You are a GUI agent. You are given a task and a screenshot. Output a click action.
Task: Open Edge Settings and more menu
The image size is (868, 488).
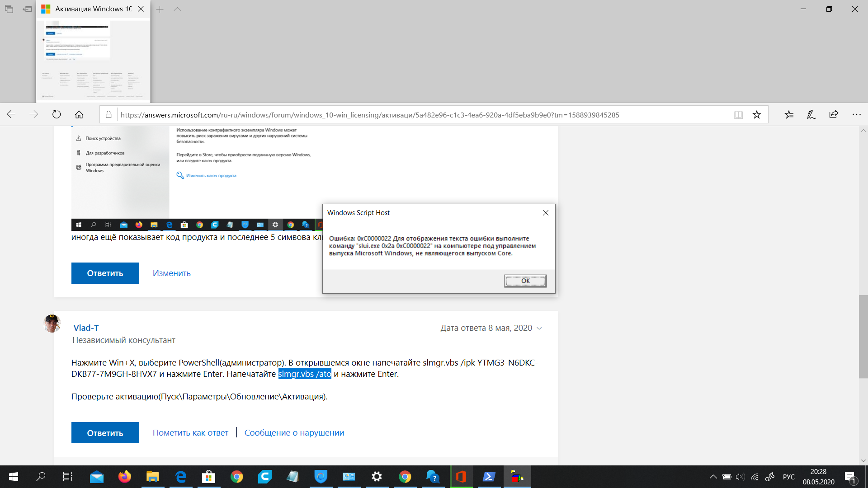856,115
